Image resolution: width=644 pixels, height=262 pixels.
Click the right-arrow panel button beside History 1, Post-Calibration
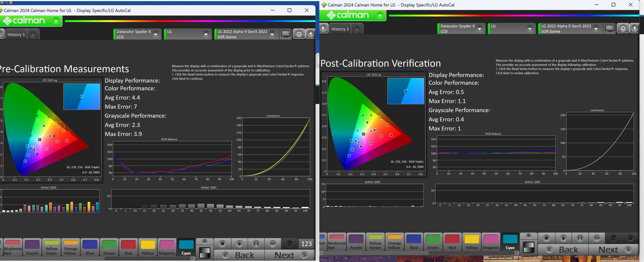[323, 28]
